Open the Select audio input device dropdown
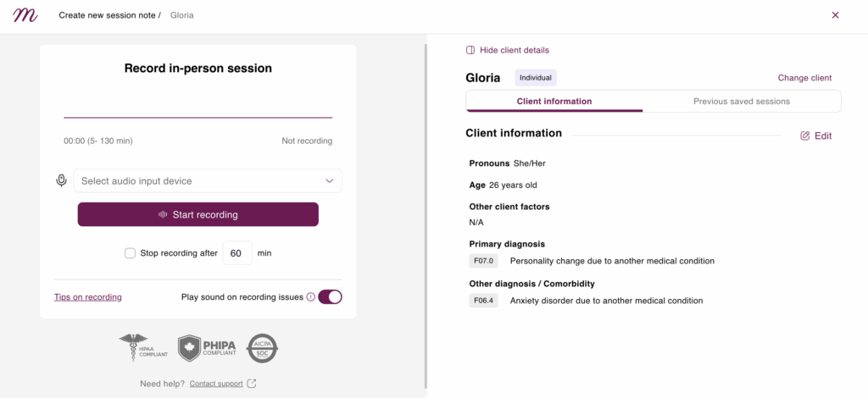Image resolution: width=868 pixels, height=398 pixels. [x=208, y=180]
